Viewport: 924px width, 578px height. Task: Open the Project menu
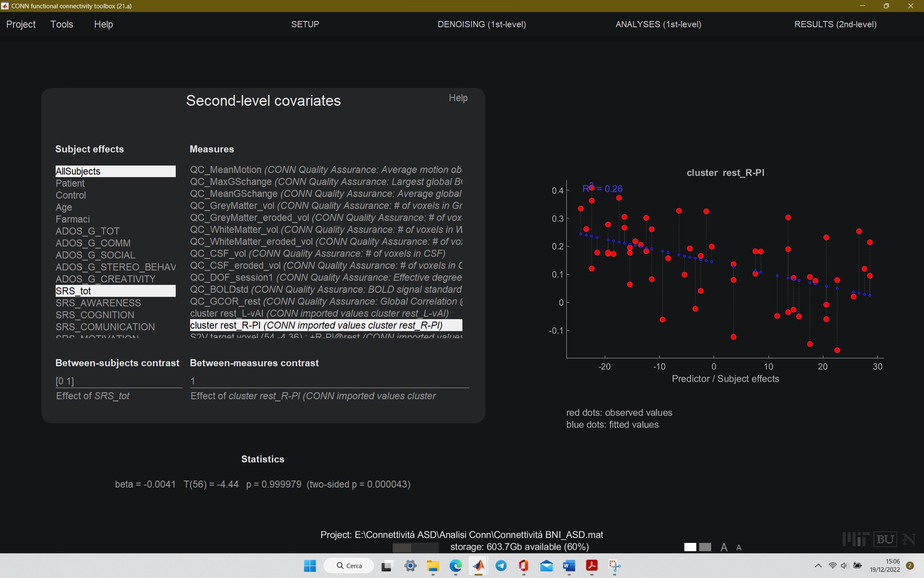21,24
